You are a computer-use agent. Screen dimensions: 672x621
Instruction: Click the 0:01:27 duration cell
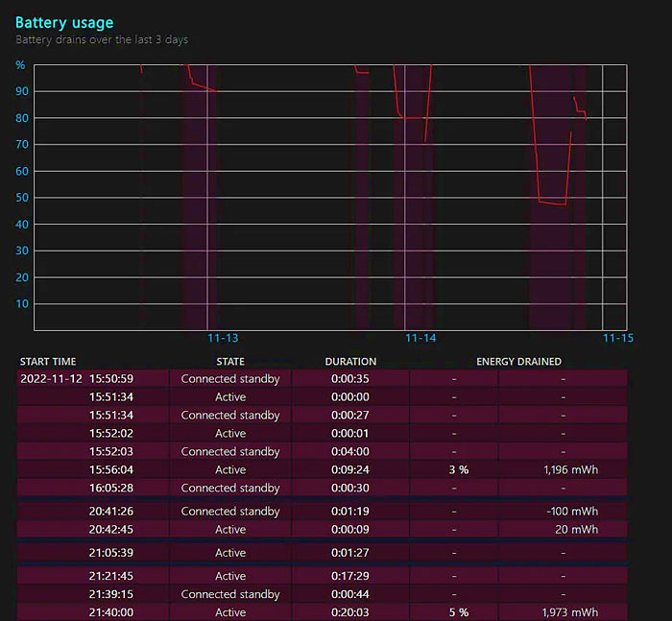pos(350,553)
